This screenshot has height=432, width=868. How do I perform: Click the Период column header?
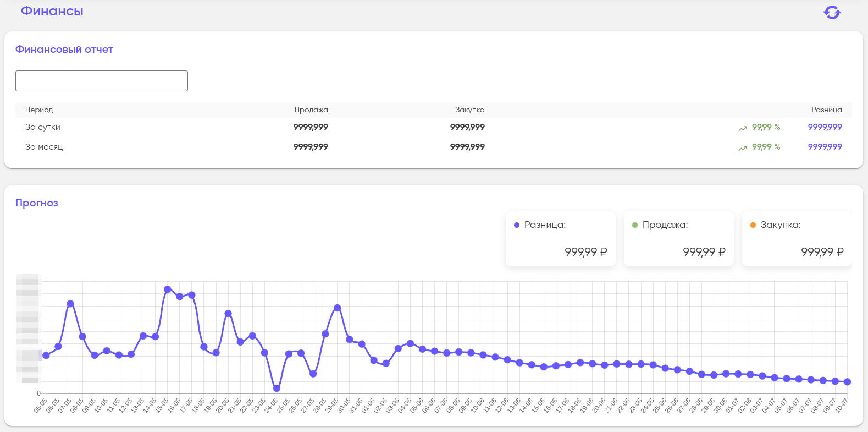(x=39, y=110)
